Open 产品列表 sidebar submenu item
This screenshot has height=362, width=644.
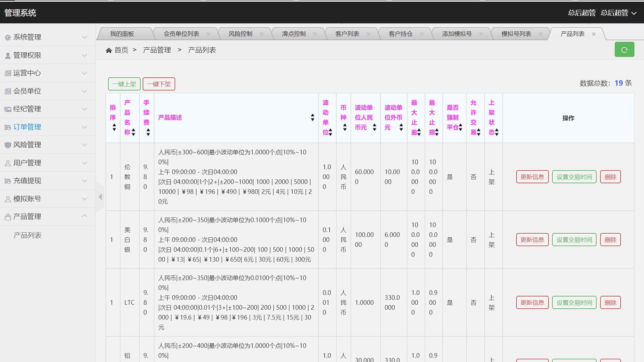point(27,235)
